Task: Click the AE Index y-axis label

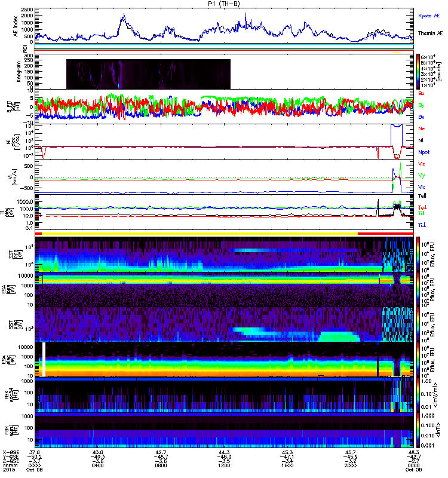Action: 16,26
